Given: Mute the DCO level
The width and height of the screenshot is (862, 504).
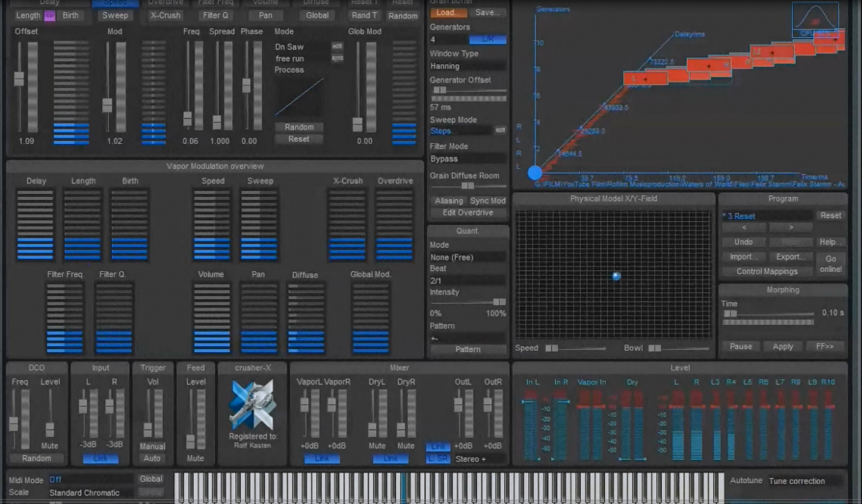Looking at the screenshot, I should 49,446.
